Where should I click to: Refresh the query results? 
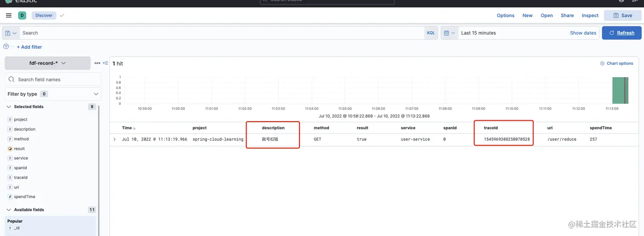[x=621, y=33]
